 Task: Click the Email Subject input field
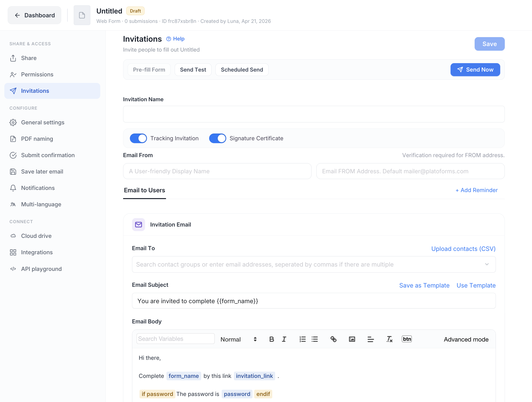314,301
